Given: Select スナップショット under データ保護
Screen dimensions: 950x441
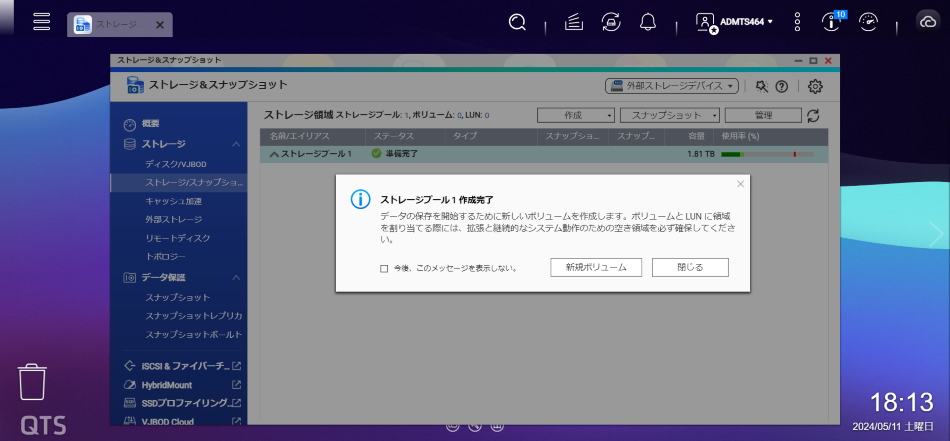Looking at the screenshot, I should 178,297.
